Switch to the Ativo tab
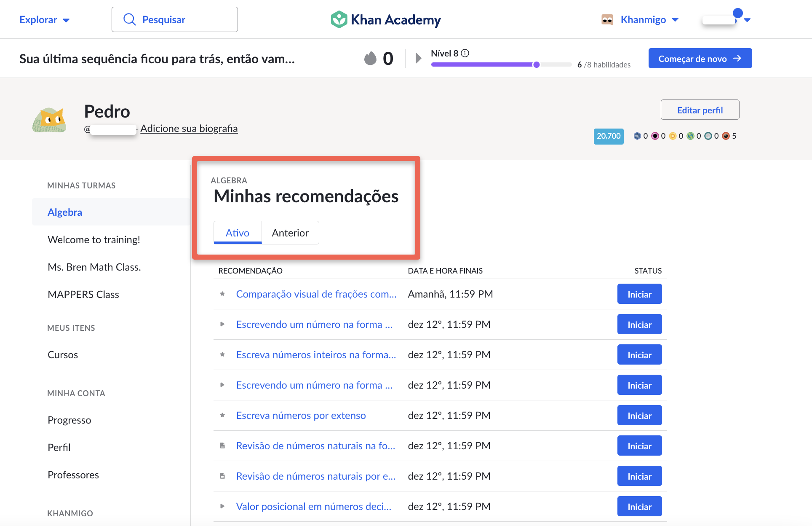The height and width of the screenshot is (526, 812). point(238,233)
